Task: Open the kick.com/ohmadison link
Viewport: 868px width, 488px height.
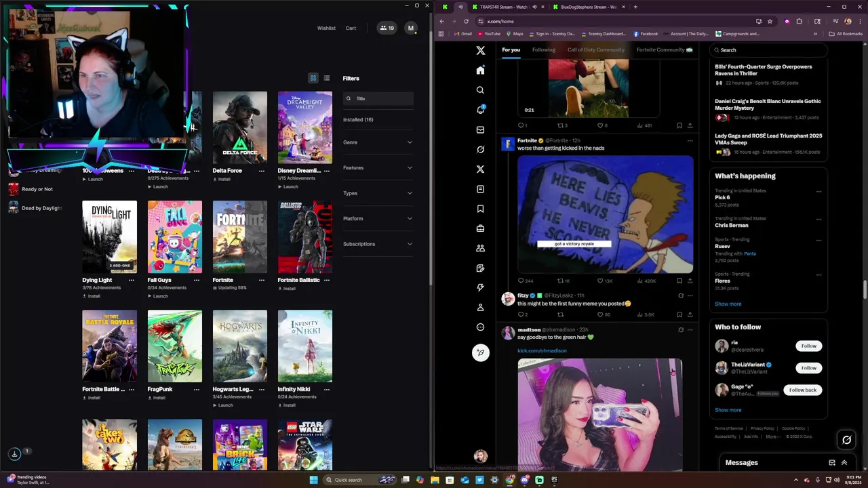Action: [542, 350]
